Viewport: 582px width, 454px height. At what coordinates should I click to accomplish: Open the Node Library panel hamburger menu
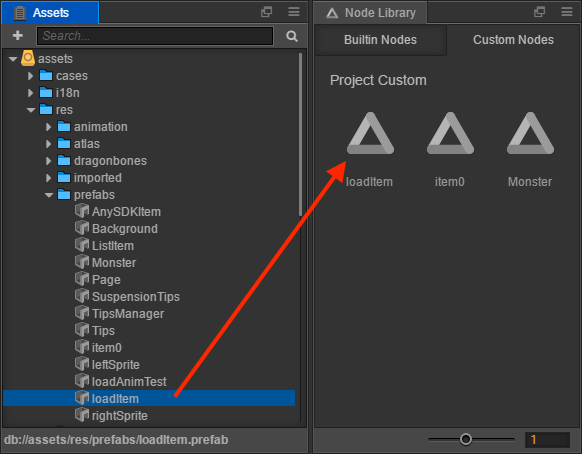click(566, 12)
